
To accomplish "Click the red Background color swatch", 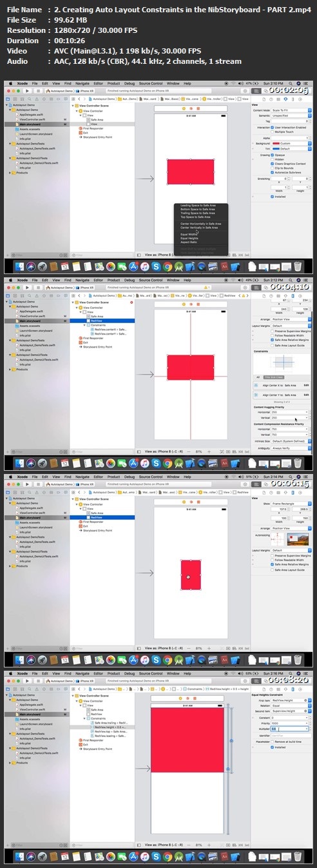I will pyautogui.click(x=276, y=143).
